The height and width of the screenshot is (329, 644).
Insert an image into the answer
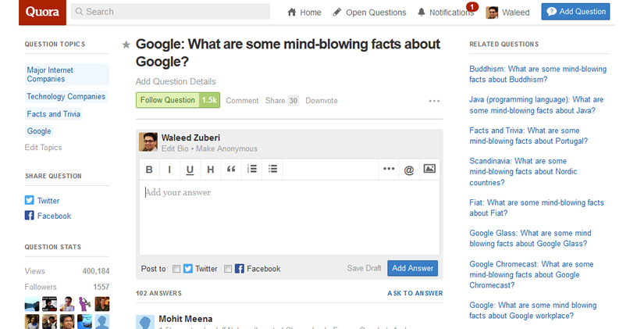pos(429,169)
